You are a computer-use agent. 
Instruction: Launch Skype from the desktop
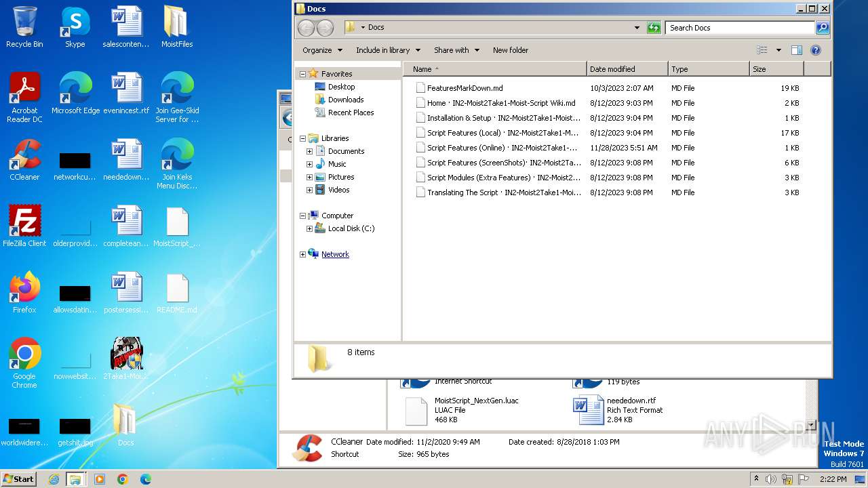(75, 27)
